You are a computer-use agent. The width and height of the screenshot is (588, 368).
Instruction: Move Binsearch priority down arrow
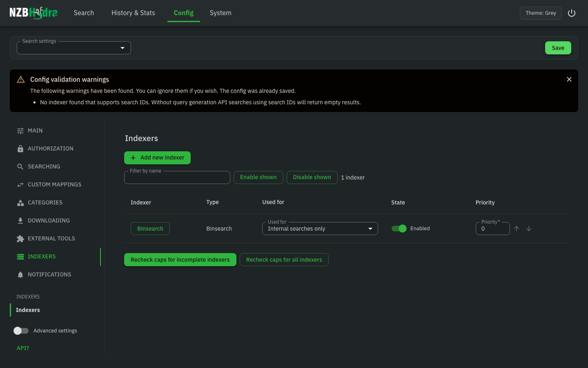click(x=529, y=229)
